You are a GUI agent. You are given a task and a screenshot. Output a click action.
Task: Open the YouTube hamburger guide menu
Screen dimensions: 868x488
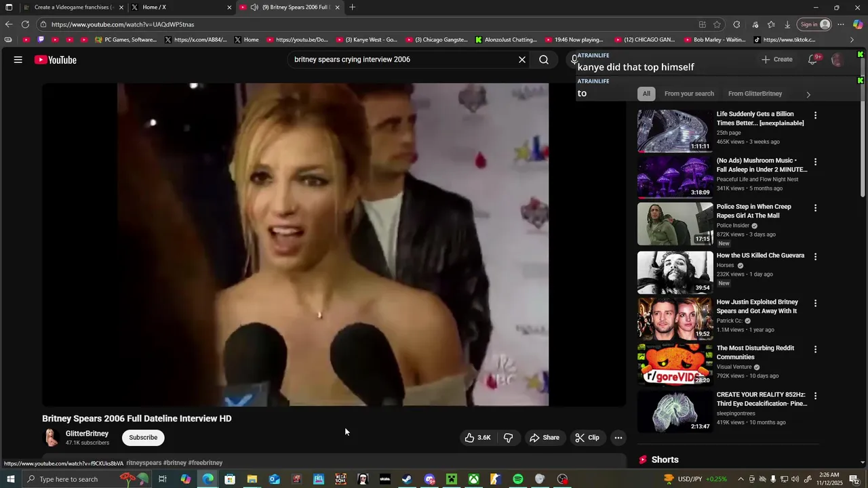coord(18,60)
